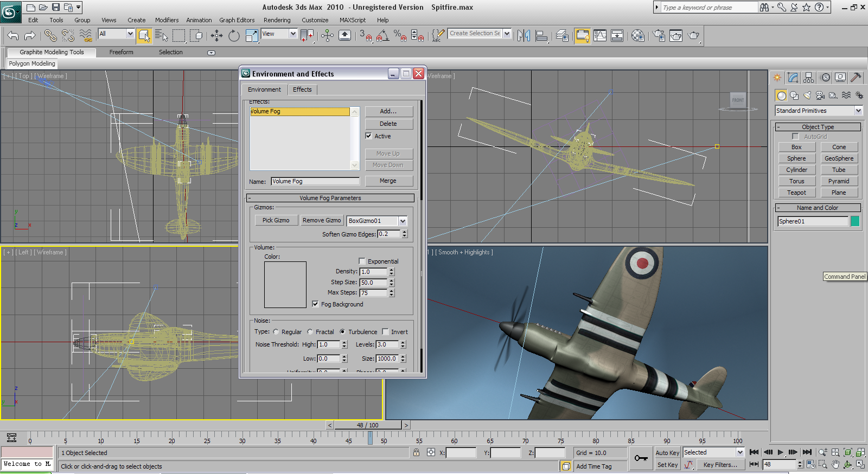
Task: Open the Modify panel tab icon
Action: coord(793,78)
